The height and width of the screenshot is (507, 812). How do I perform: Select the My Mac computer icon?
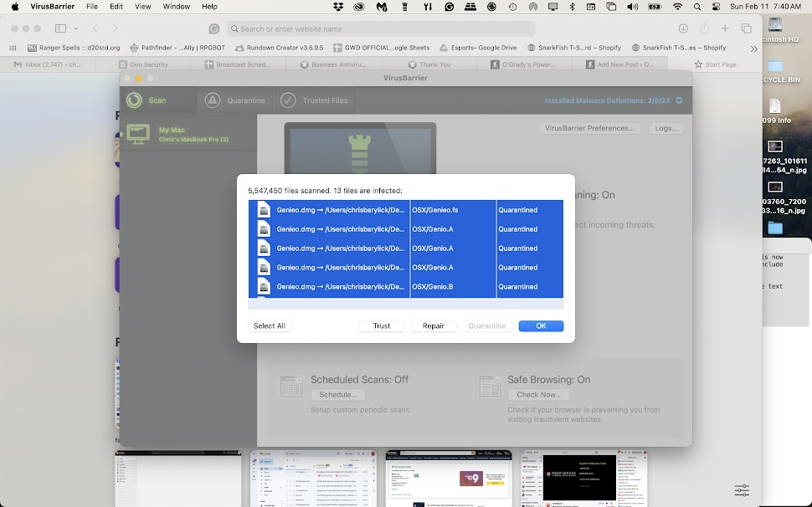(x=138, y=134)
